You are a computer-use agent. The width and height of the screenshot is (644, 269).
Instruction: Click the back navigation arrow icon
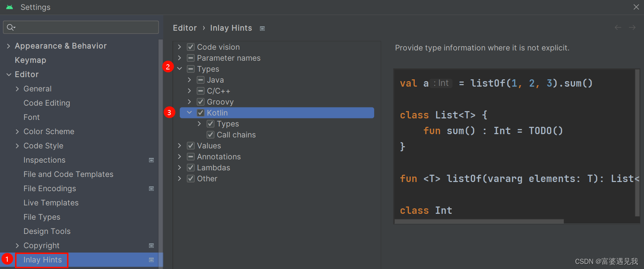point(618,28)
